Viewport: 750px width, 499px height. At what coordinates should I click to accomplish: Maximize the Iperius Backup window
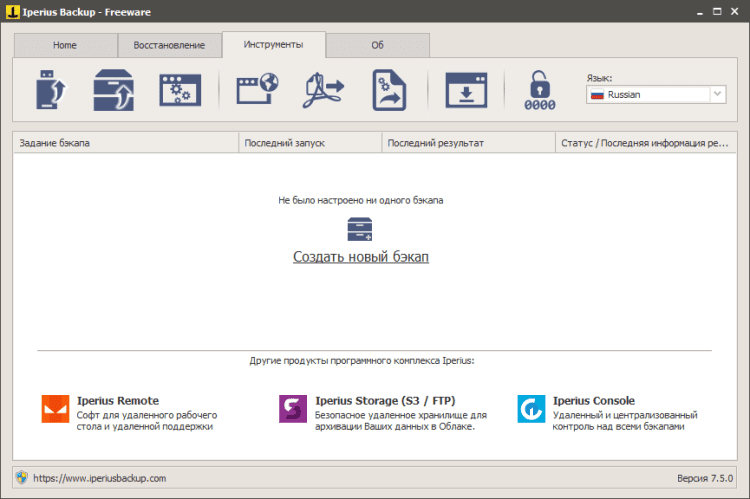(x=717, y=12)
